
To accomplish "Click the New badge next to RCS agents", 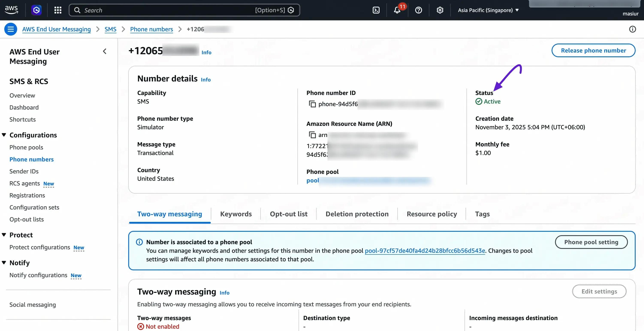I will (48, 184).
